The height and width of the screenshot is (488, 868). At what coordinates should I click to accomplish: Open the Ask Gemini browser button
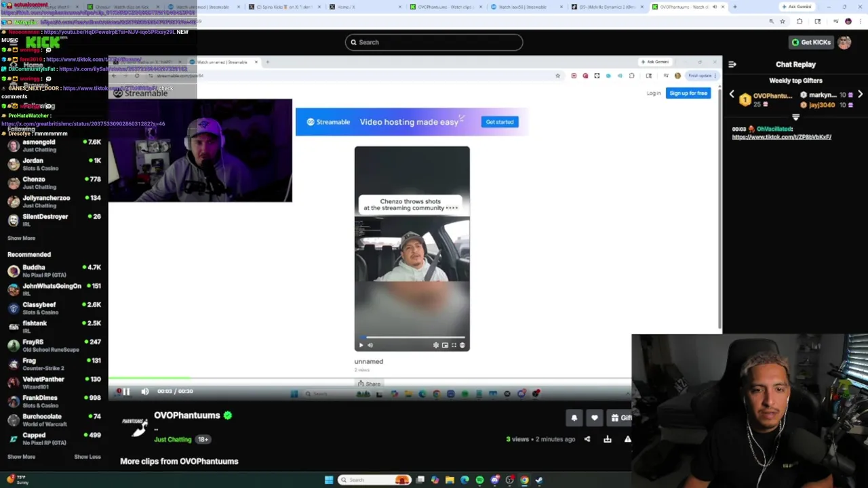click(x=796, y=7)
